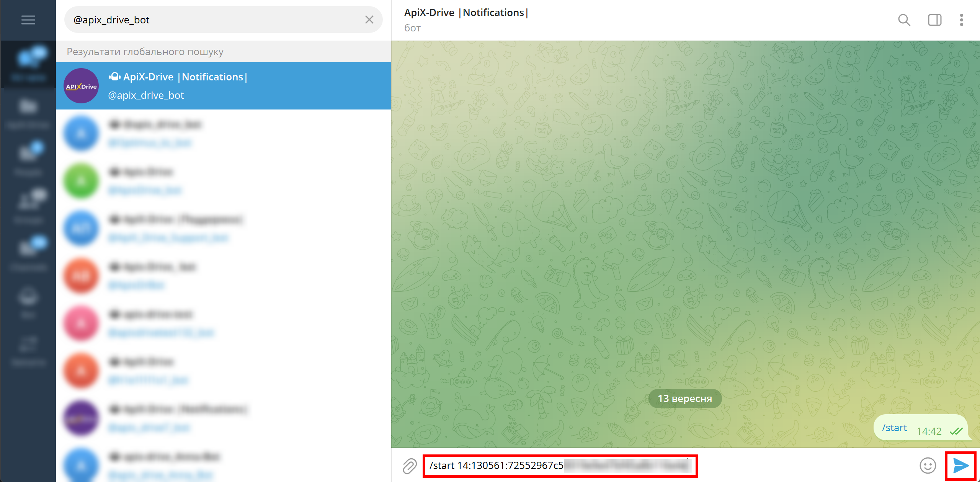
Task: Click the 13 вересня date badge
Action: (x=685, y=399)
